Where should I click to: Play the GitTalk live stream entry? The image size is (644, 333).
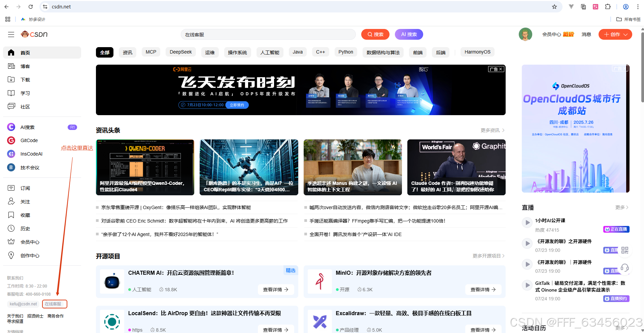click(x=527, y=285)
